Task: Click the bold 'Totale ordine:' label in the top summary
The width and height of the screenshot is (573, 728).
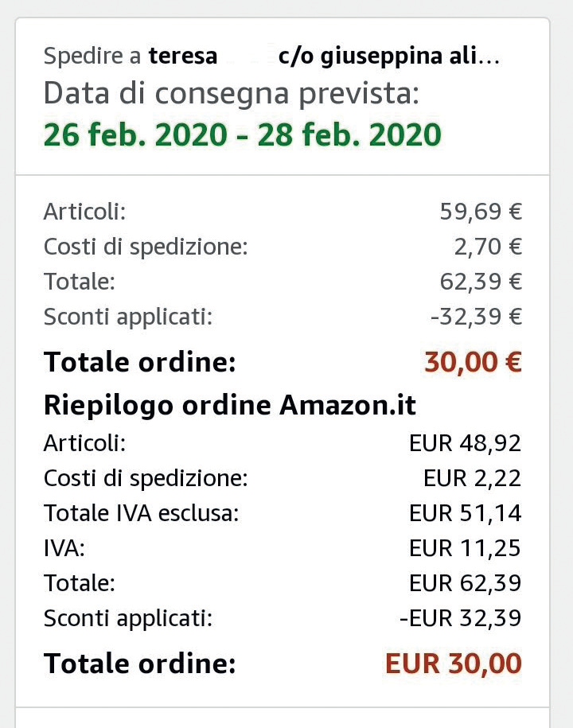Action: tap(140, 362)
